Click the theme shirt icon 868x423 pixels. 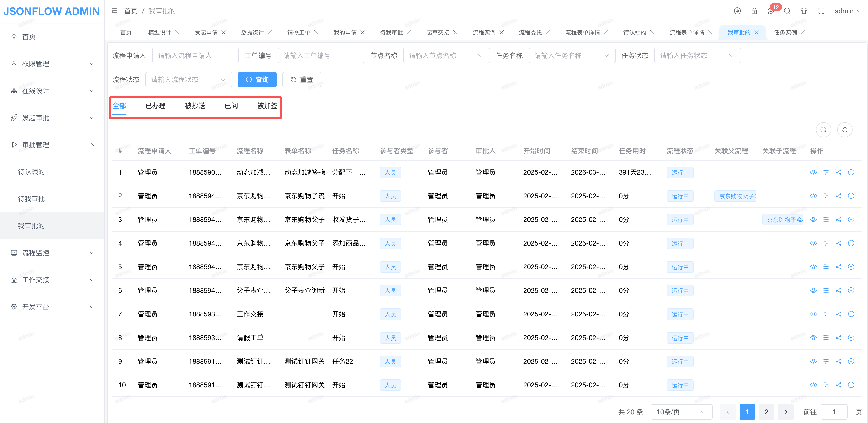[804, 11]
